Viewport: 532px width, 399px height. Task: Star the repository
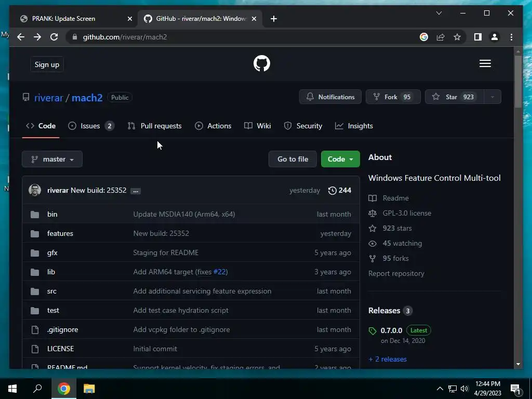point(454,97)
